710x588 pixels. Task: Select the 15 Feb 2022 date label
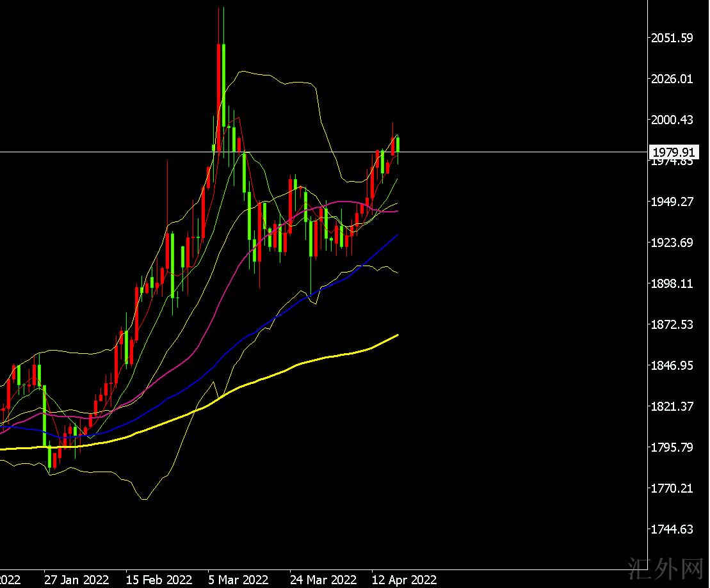[x=159, y=580]
